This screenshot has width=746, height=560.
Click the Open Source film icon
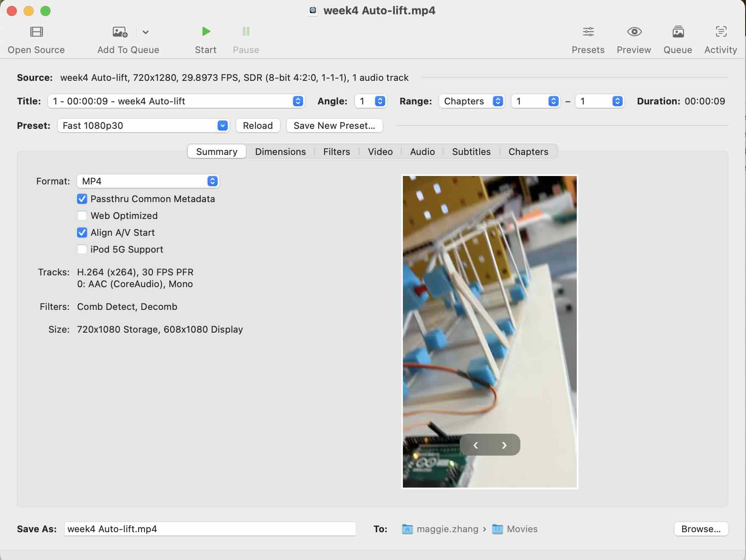click(37, 32)
